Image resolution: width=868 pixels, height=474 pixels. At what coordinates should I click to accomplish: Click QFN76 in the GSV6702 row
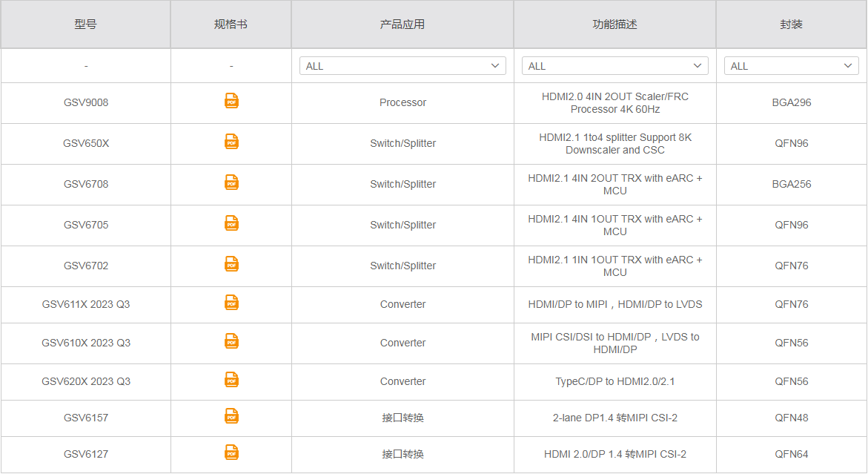pyautogui.click(x=792, y=266)
